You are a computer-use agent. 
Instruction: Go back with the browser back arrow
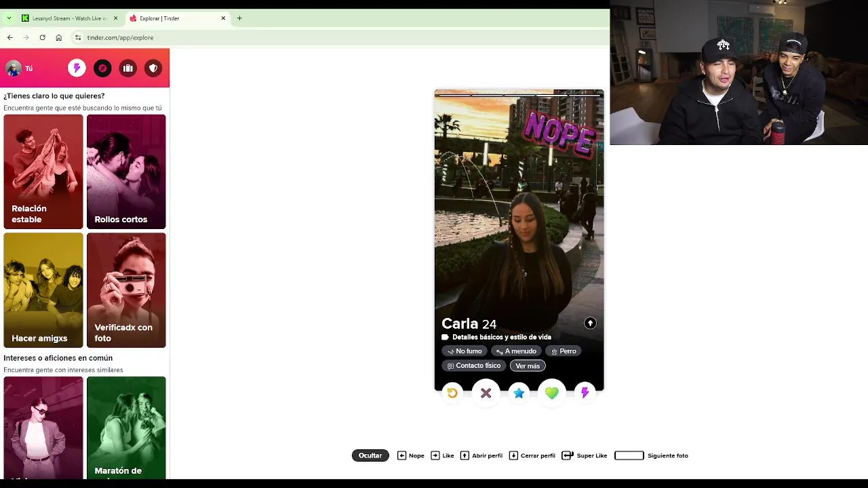(9, 37)
